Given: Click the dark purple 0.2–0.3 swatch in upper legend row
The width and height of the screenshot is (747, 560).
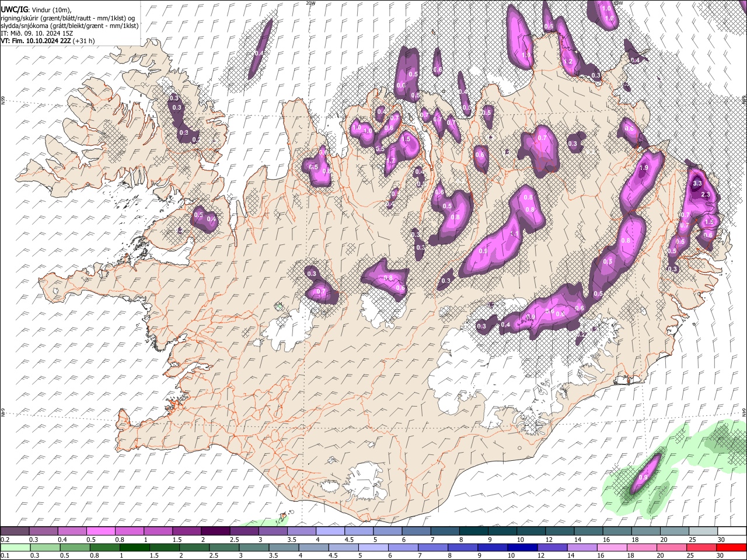Looking at the screenshot, I should coord(15,531).
